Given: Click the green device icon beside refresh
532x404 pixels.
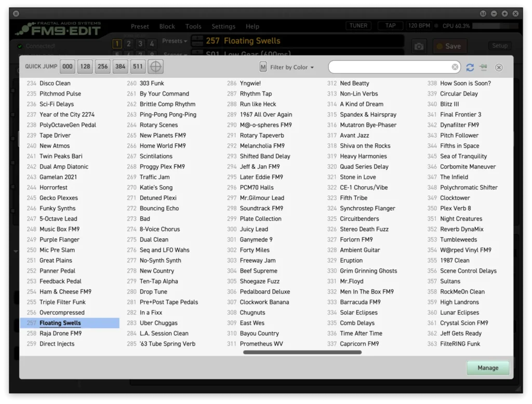Looking at the screenshot, I should pyautogui.click(x=484, y=67).
